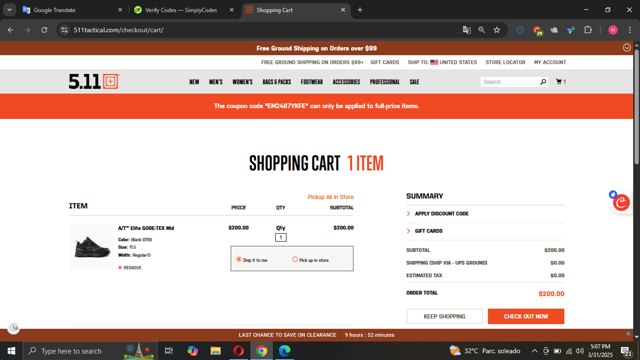Open the BAGS & PACKS menu

(x=277, y=82)
